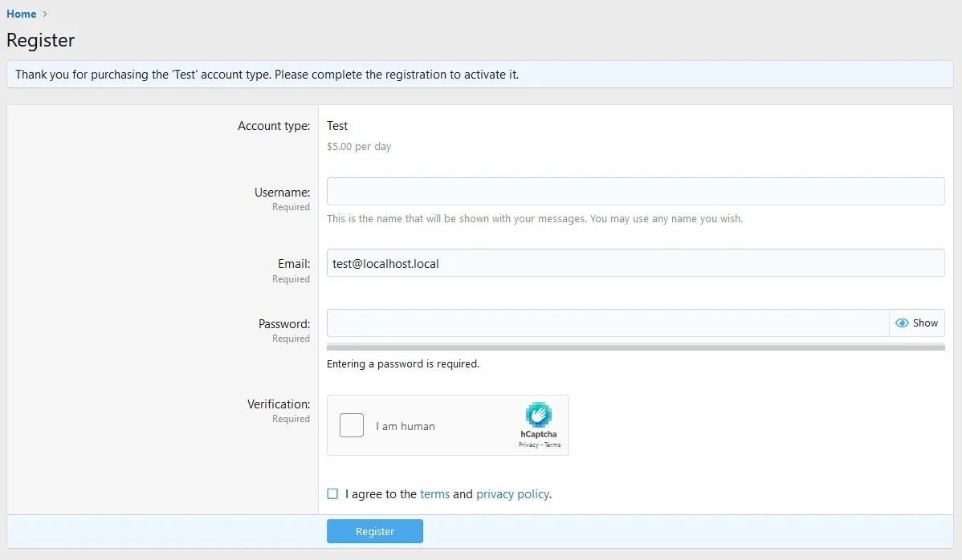Tick the agree to terms checkbox
The image size is (962, 560).
pyautogui.click(x=332, y=494)
